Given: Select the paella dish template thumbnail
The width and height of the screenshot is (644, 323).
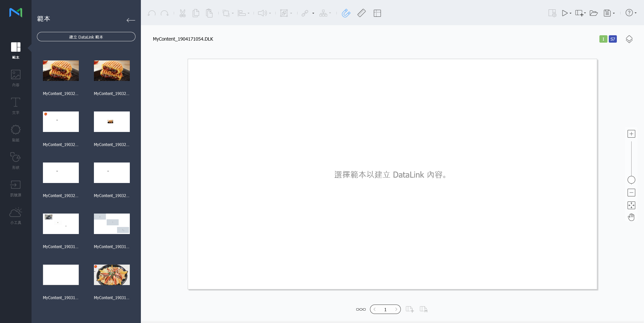Looking at the screenshot, I should [112, 275].
